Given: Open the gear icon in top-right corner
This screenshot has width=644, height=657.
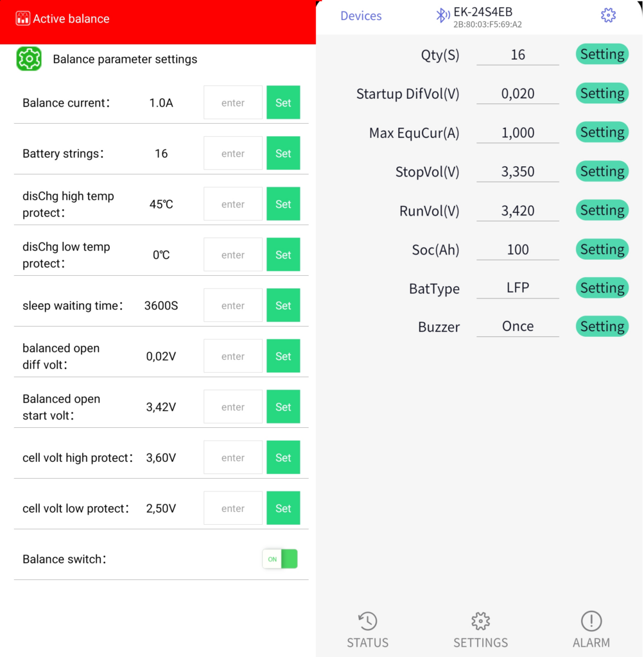Looking at the screenshot, I should [x=608, y=16].
